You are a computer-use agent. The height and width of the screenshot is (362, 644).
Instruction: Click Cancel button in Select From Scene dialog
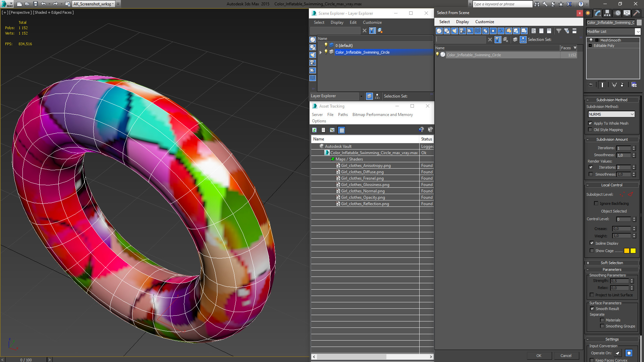click(x=566, y=356)
